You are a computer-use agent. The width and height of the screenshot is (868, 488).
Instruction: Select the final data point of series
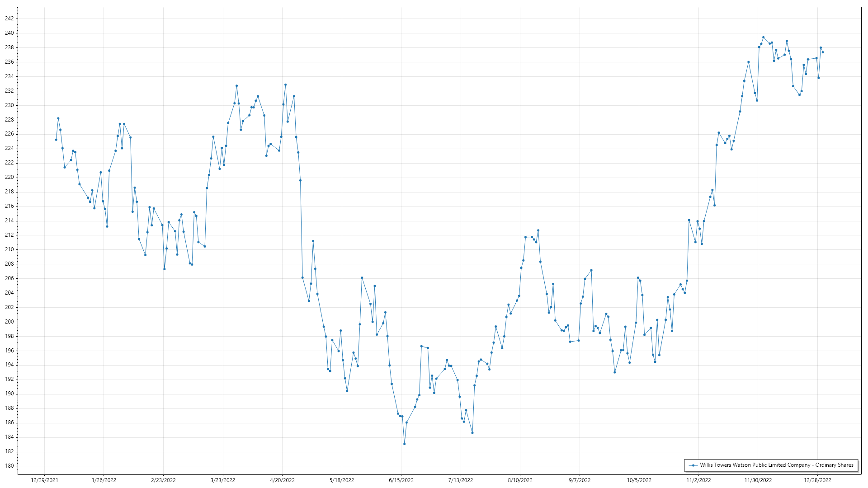click(823, 52)
